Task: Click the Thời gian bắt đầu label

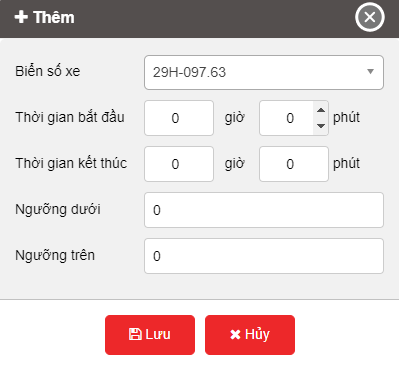Action: pyautogui.click(x=70, y=117)
